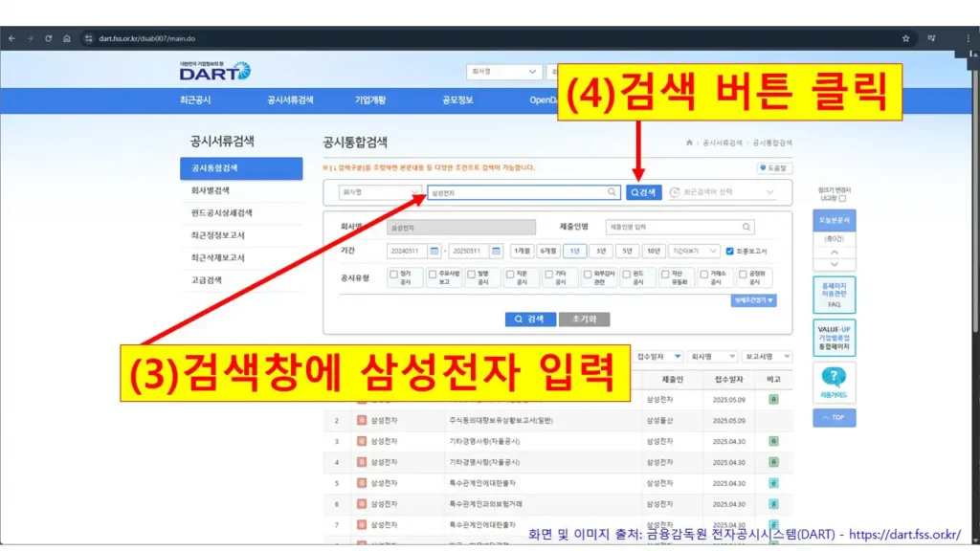Click the red market icon in row 6
Screen dimensions: 980x551
click(x=361, y=503)
